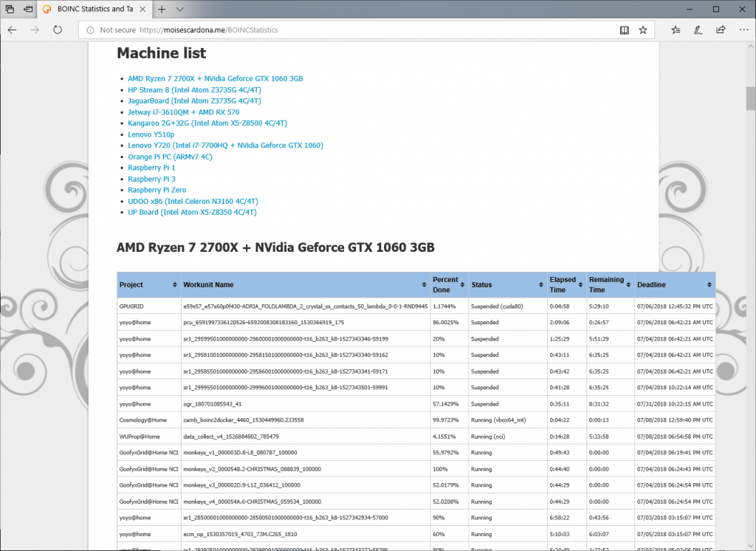The width and height of the screenshot is (756, 551).
Task: Open Lenovo Y510p machine link
Action: pyautogui.click(x=151, y=134)
